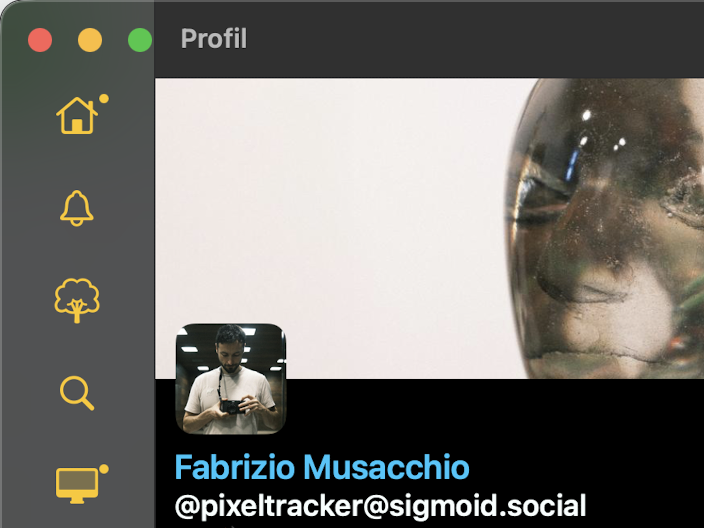The image size is (704, 528).
Task: Click the green zoom window button
Action: tap(140, 40)
